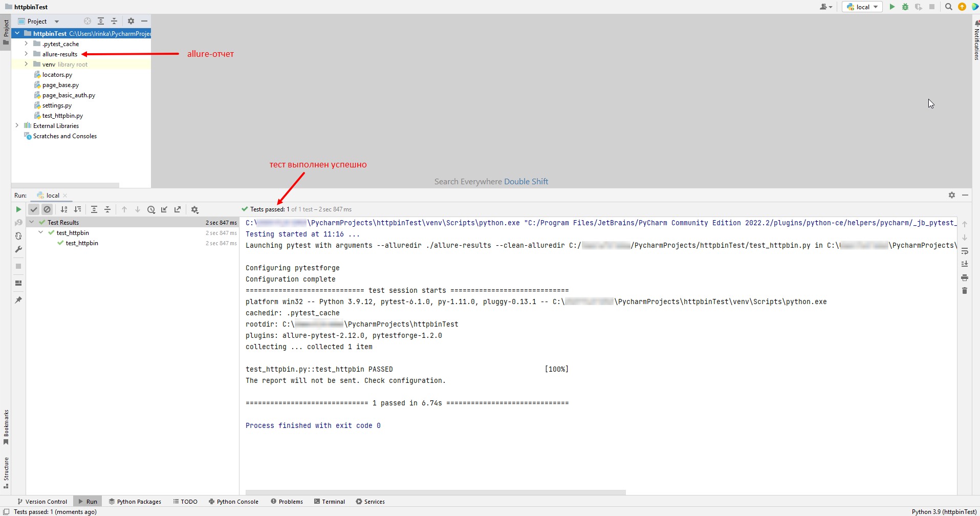This screenshot has width=980, height=516.
Task: Open test history clock icon
Action: (151, 209)
